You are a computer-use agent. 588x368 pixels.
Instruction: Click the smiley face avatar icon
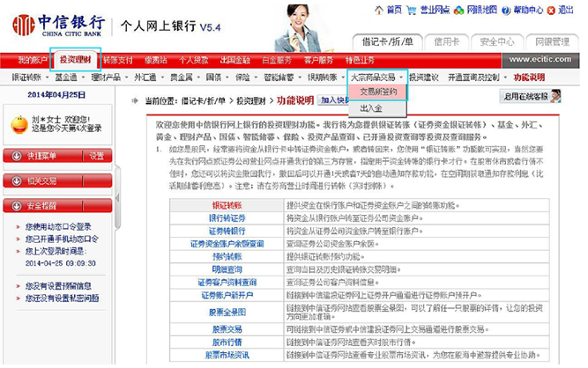(x=19, y=125)
